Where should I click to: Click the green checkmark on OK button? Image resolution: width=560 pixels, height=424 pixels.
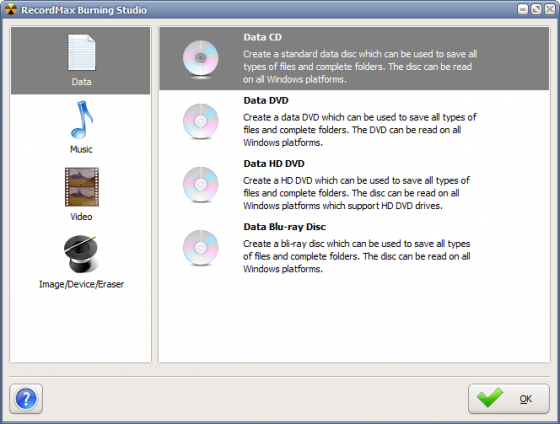490,397
